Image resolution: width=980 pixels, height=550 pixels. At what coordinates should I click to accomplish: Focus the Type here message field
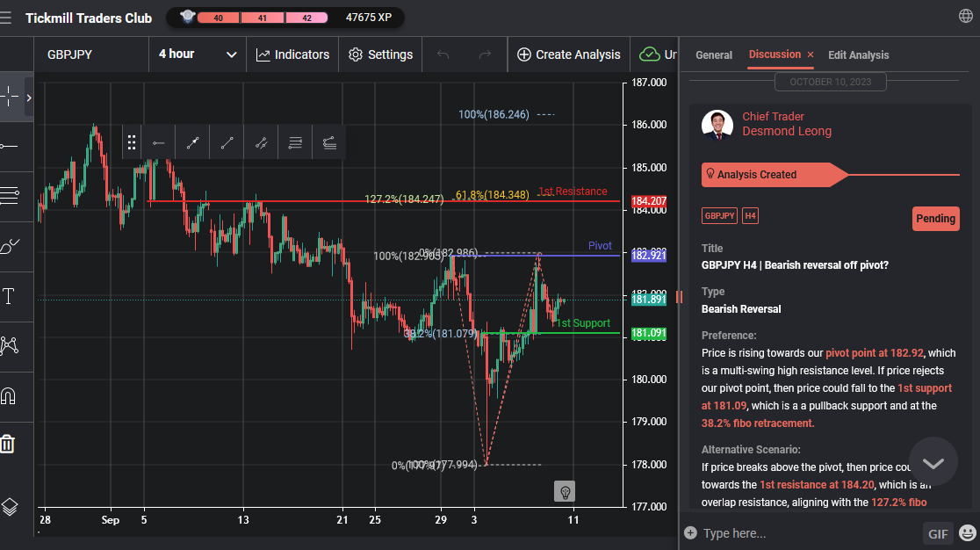click(809, 533)
